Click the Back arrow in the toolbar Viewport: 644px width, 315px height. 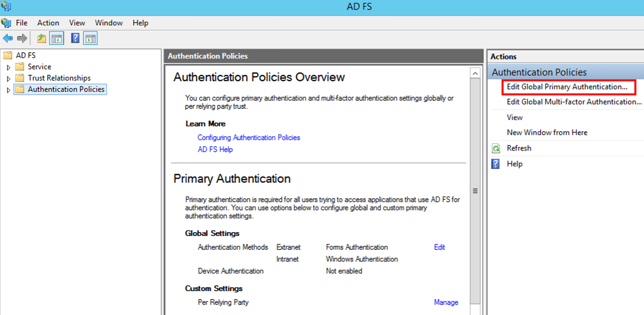8,38
